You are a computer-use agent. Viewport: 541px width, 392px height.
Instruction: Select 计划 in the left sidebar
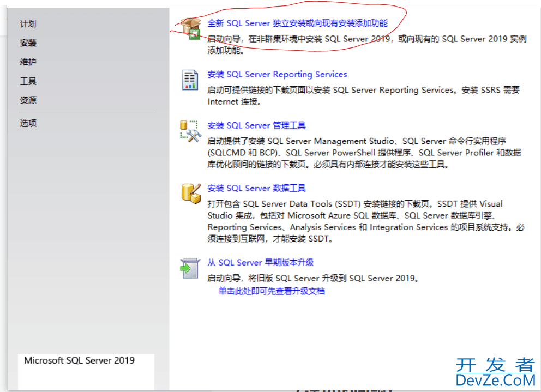[28, 24]
